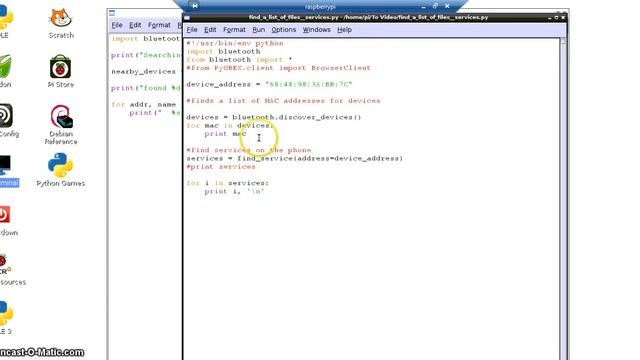Click the background window's title icon
The width and height of the screenshot is (640, 360).
112,13
